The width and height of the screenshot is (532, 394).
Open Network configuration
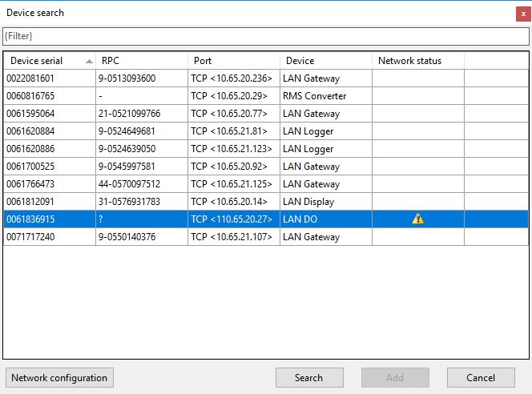tap(59, 378)
